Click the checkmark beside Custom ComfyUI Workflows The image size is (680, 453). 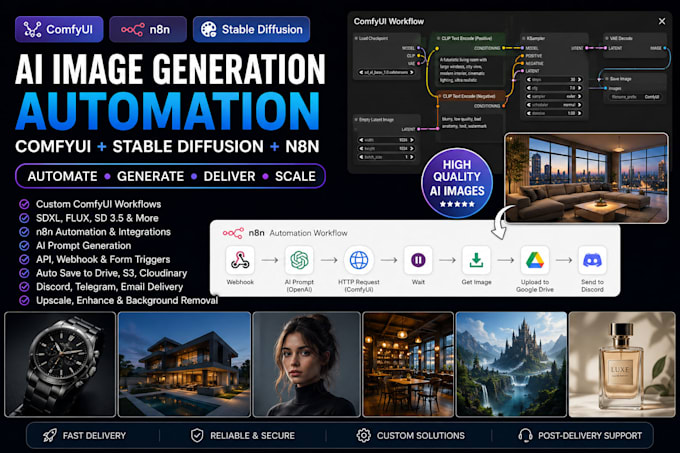pyautogui.click(x=24, y=204)
